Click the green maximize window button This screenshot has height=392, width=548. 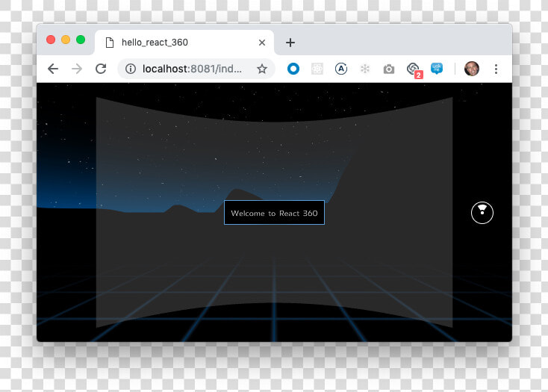pyautogui.click(x=81, y=40)
